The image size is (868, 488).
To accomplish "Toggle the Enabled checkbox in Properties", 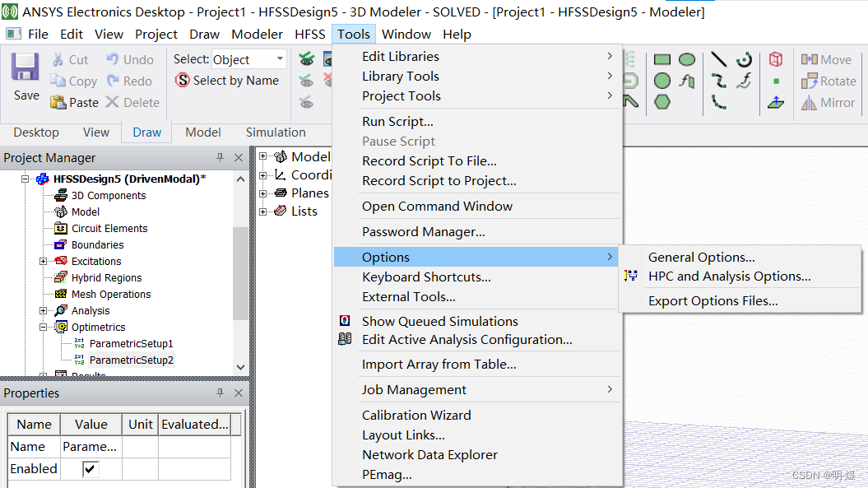I will point(91,469).
